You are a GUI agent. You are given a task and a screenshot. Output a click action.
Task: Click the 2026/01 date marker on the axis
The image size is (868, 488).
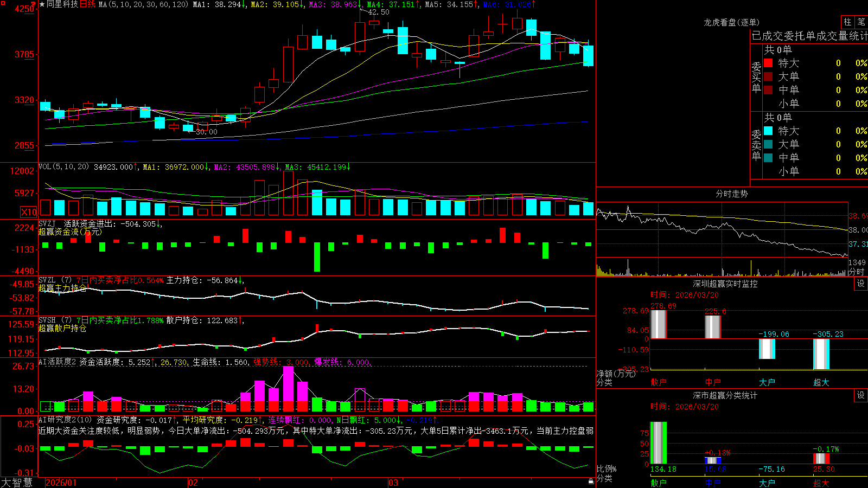[x=61, y=483]
